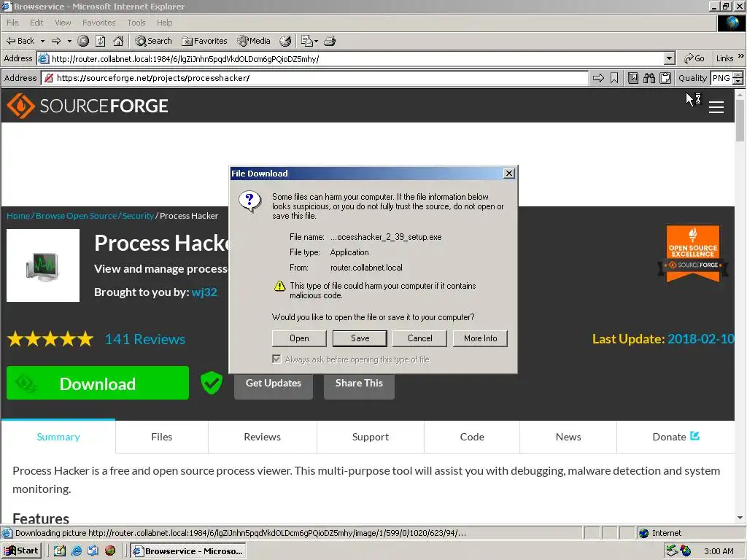Click the Browservice go arrow icon

coord(598,78)
